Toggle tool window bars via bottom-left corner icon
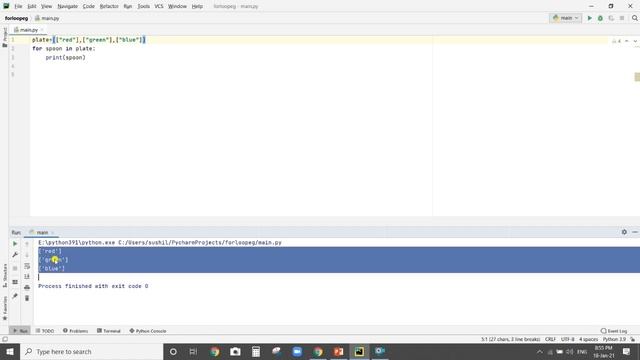 pos(5,339)
